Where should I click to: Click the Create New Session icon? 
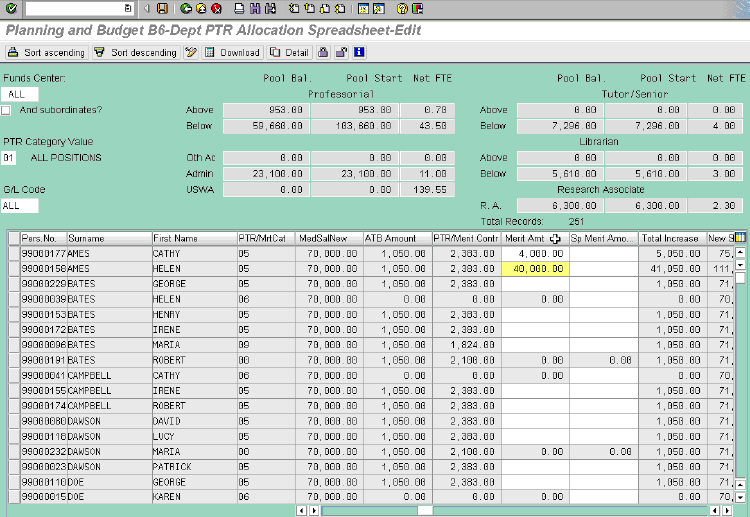[363, 8]
